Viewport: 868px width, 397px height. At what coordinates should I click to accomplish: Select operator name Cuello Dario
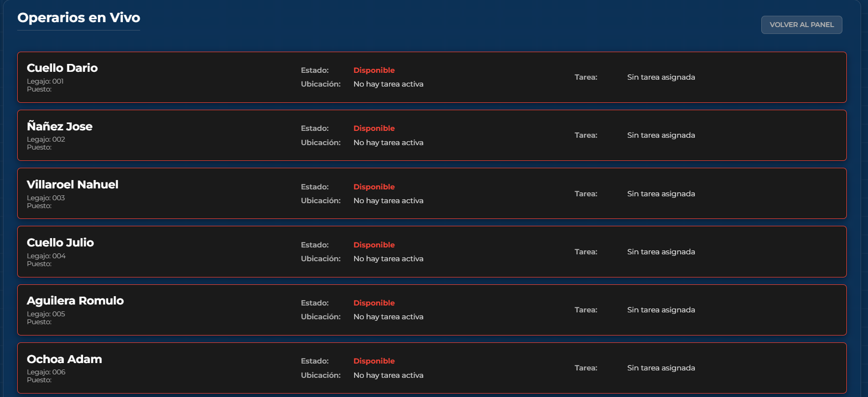tap(62, 68)
